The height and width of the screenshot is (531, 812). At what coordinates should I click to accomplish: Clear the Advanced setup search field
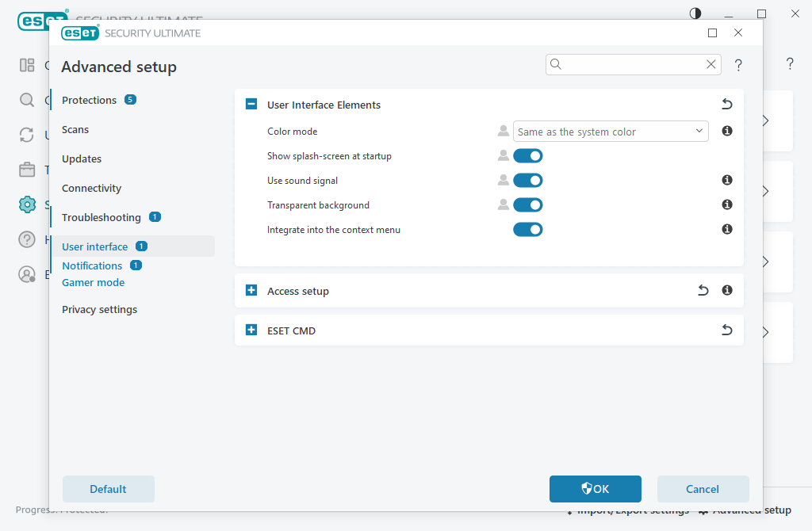711,64
